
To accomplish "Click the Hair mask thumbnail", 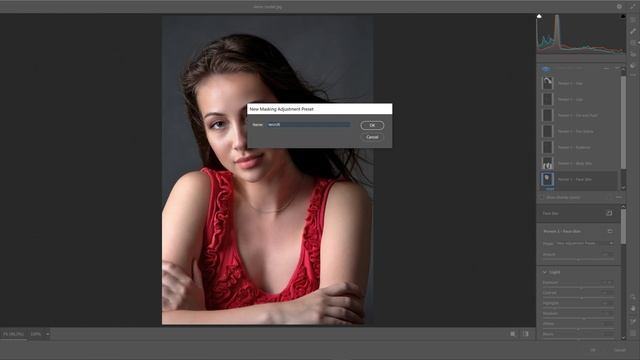I will [x=547, y=83].
